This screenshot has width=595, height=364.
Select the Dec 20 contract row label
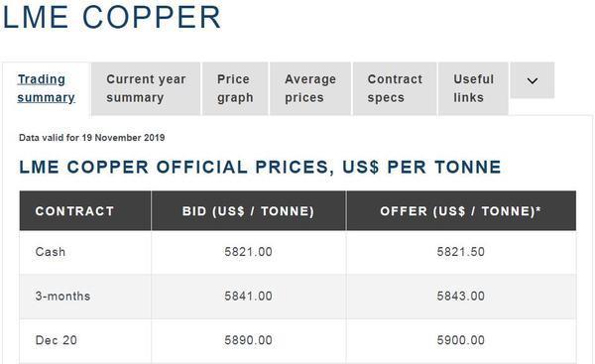[57, 340]
